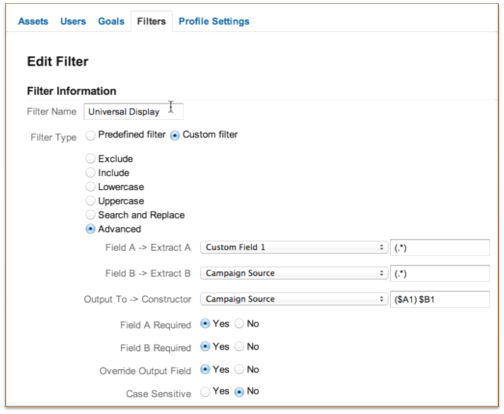Image resolution: width=504 pixels, height=414 pixels.
Task: Set Field A Required to No
Action: pyautogui.click(x=239, y=323)
